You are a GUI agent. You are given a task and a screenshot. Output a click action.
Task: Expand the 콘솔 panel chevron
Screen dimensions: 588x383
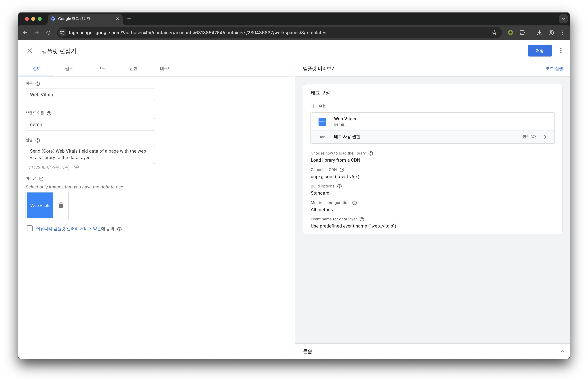(562, 351)
